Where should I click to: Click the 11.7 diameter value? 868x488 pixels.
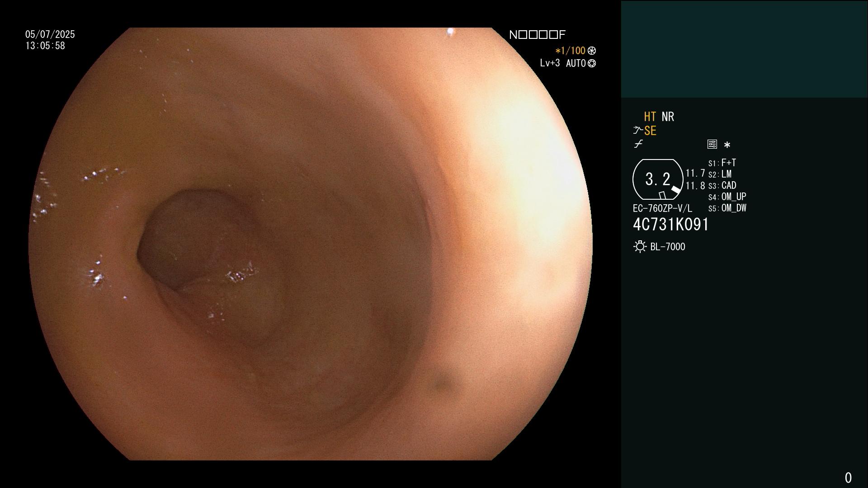[695, 174]
